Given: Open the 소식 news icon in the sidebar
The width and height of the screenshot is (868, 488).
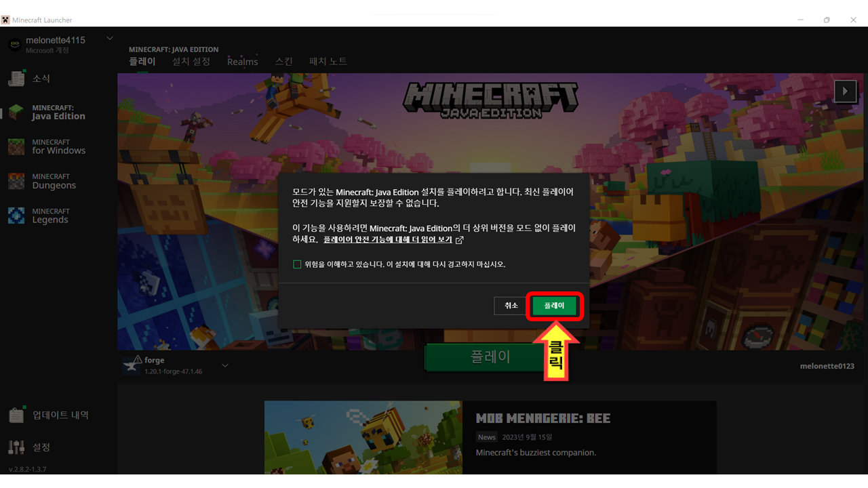Looking at the screenshot, I should pyautogui.click(x=16, y=78).
